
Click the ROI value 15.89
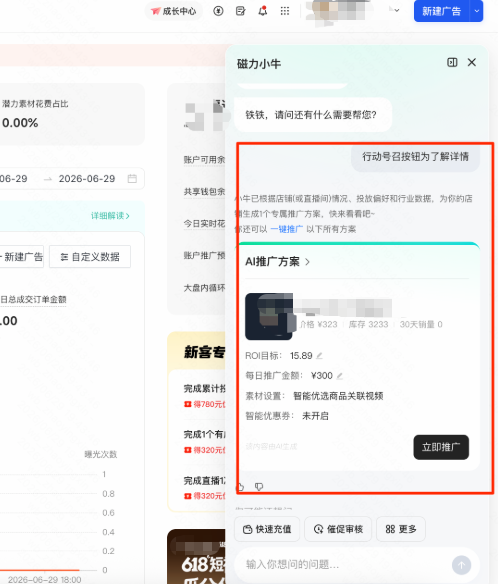(301, 356)
